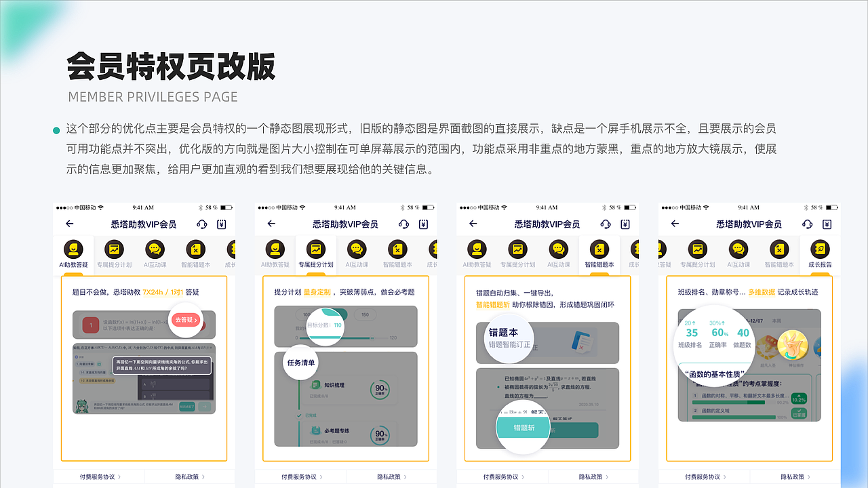868x488 pixels.
Task: Click the AI tutor chat screenshot thumbnail
Action: [144, 380]
